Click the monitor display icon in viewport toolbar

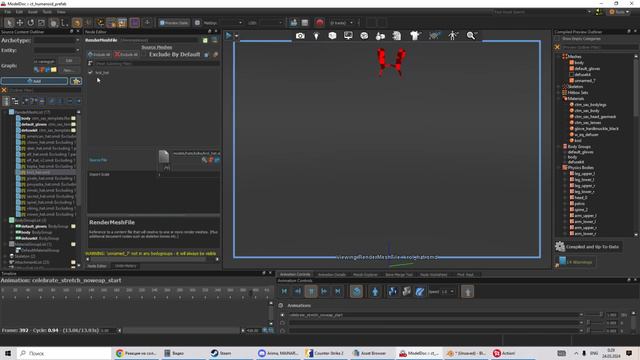348,36
